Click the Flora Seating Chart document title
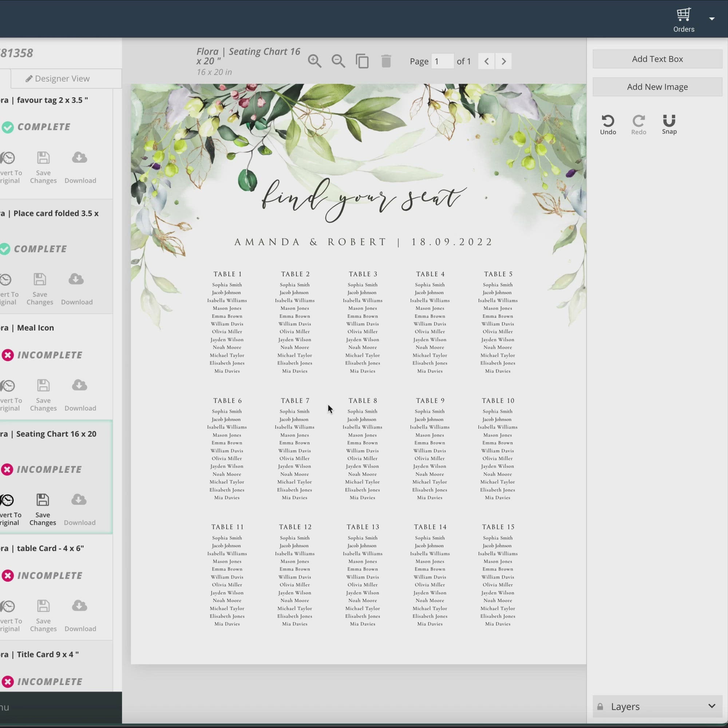Image resolution: width=728 pixels, height=728 pixels. point(248,56)
